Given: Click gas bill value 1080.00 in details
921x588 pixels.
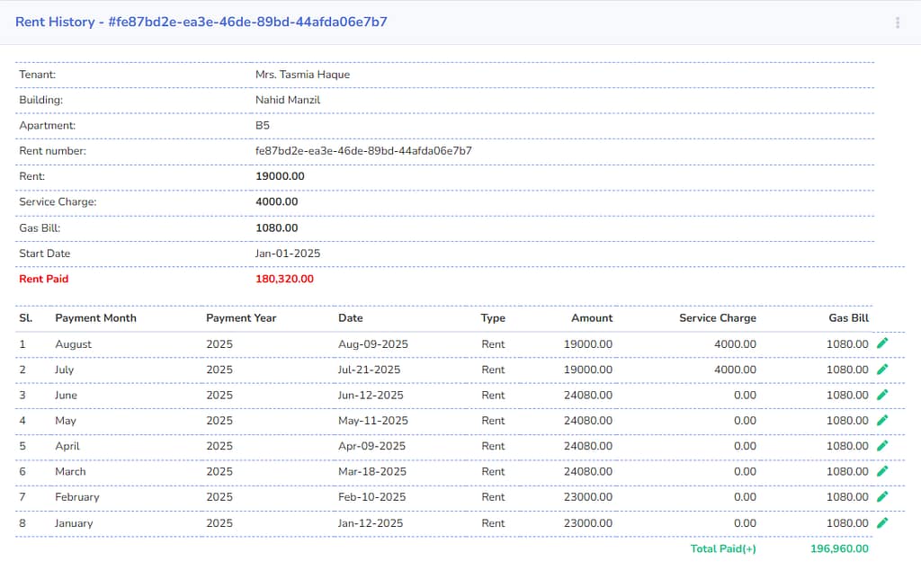Looking at the screenshot, I should pyautogui.click(x=277, y=227).
